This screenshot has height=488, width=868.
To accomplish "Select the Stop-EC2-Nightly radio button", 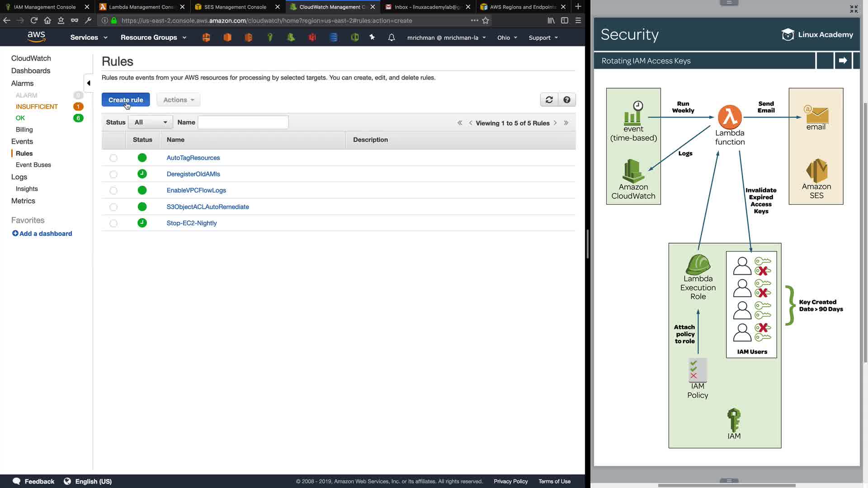I will coord(113,223).
